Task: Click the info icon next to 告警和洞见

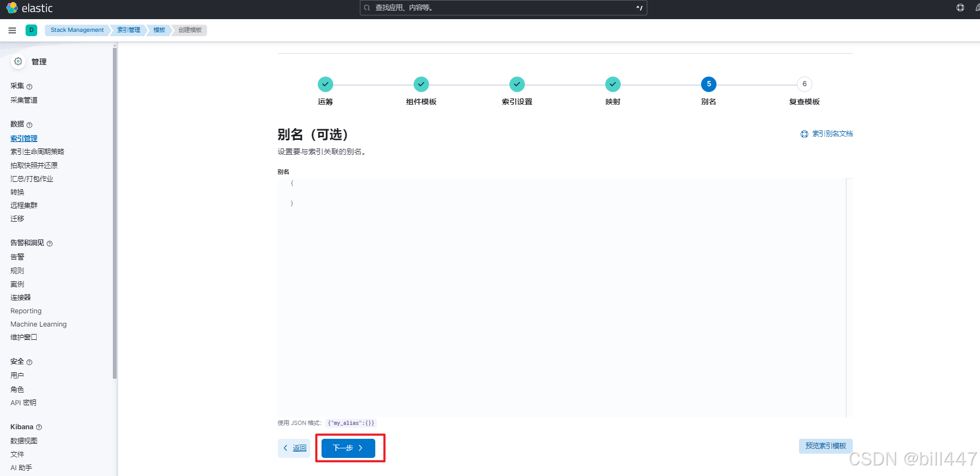Action: pos(50,244)
